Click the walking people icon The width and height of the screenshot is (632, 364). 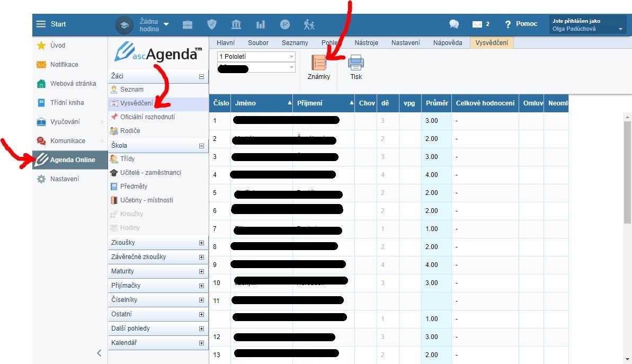(x=309, y=24)
